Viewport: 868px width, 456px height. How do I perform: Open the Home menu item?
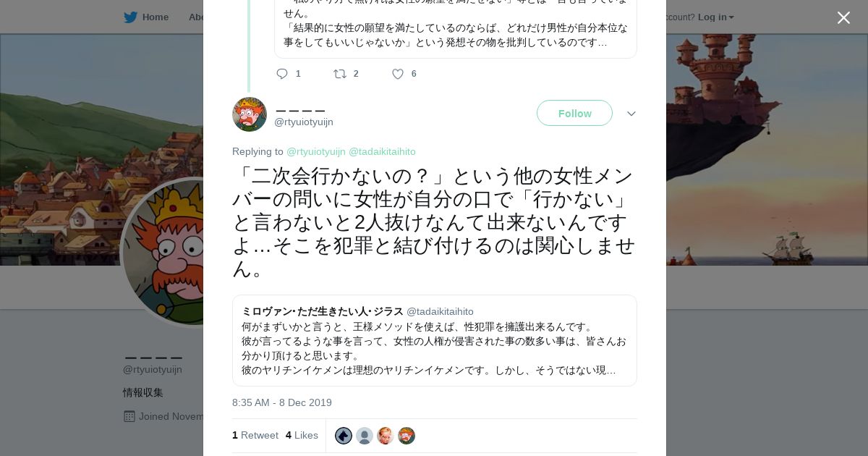[155, 17]
